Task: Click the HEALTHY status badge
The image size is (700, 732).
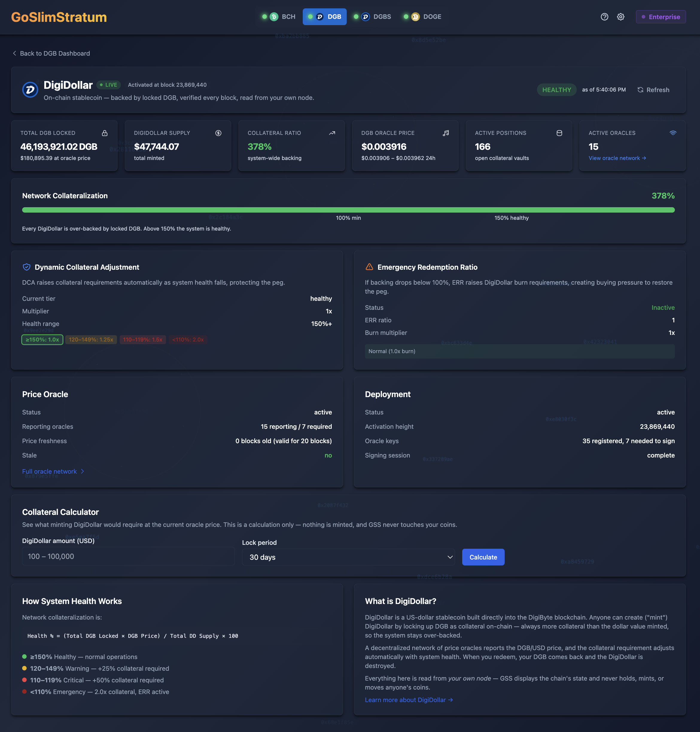Action: [556, 90]
